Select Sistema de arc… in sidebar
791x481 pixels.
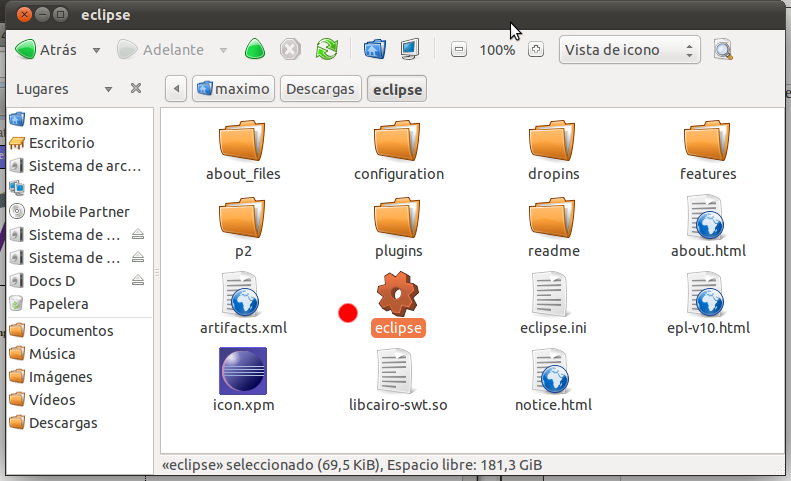[80, 166]
